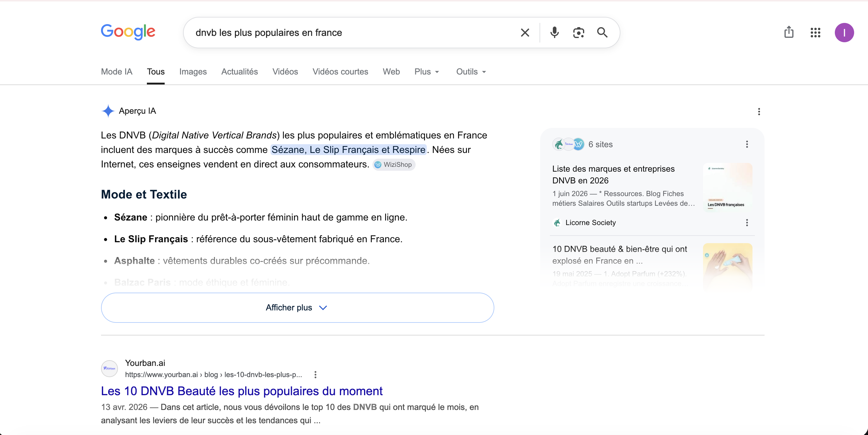Click the Les DNVB françaises thumbnail
The height and width of the screenshot is (435, 868).
click(x=727, y=187)
